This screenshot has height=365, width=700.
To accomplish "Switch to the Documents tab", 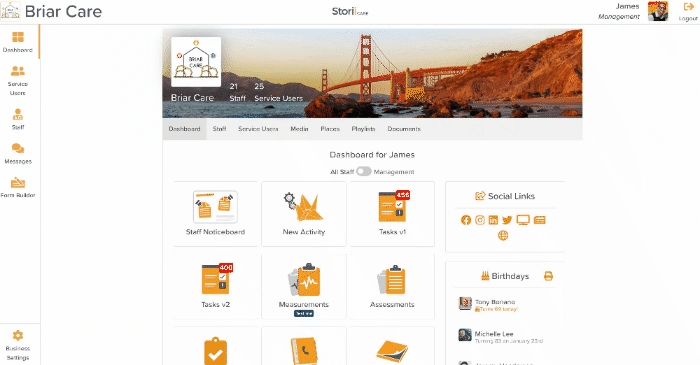I will click(x=404, y=129).
